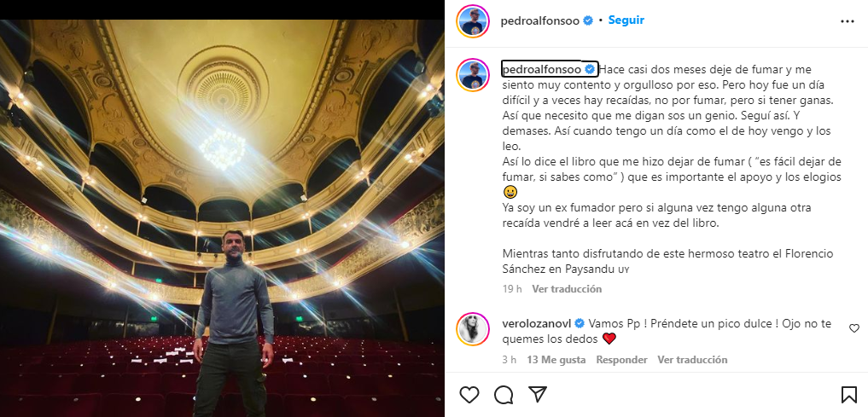Translate verolozanovl's comment via Ver traducción
The image size is (868, 417).
(x=692, y=360)
